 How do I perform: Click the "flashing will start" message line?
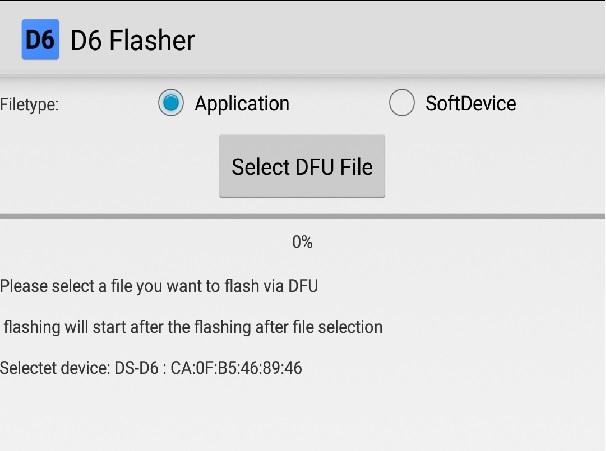click(192, 327)
